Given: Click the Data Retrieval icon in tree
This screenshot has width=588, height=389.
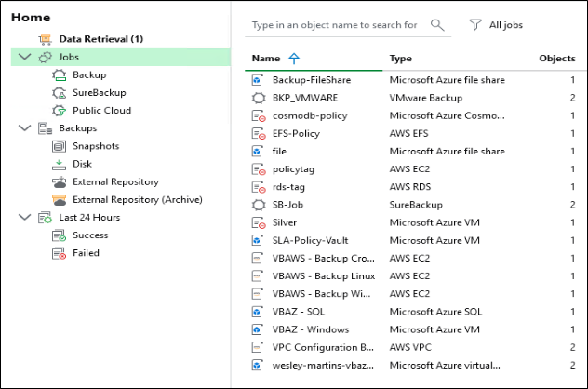Looking at the screenshot, I should [x=46, y=39].
